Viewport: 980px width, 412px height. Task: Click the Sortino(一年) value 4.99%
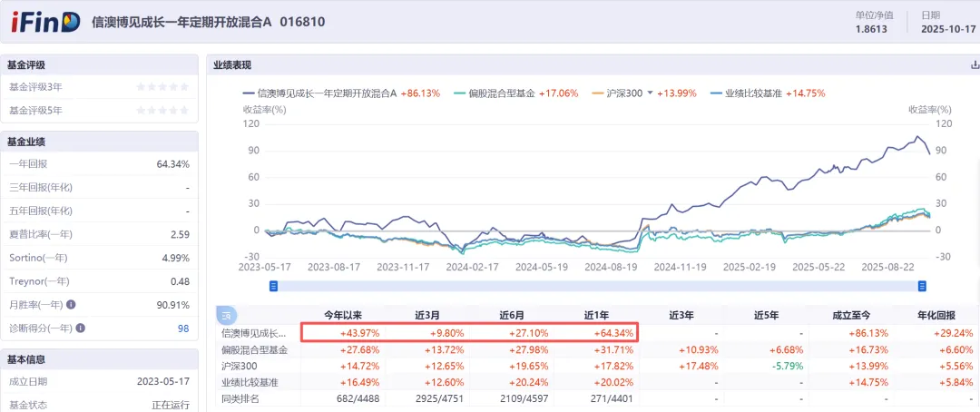pyautogui.click(x=175, y=258)
